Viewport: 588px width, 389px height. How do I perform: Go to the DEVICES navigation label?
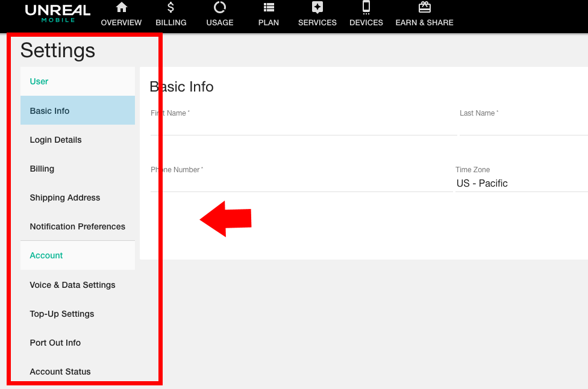(x=366, y=22)
